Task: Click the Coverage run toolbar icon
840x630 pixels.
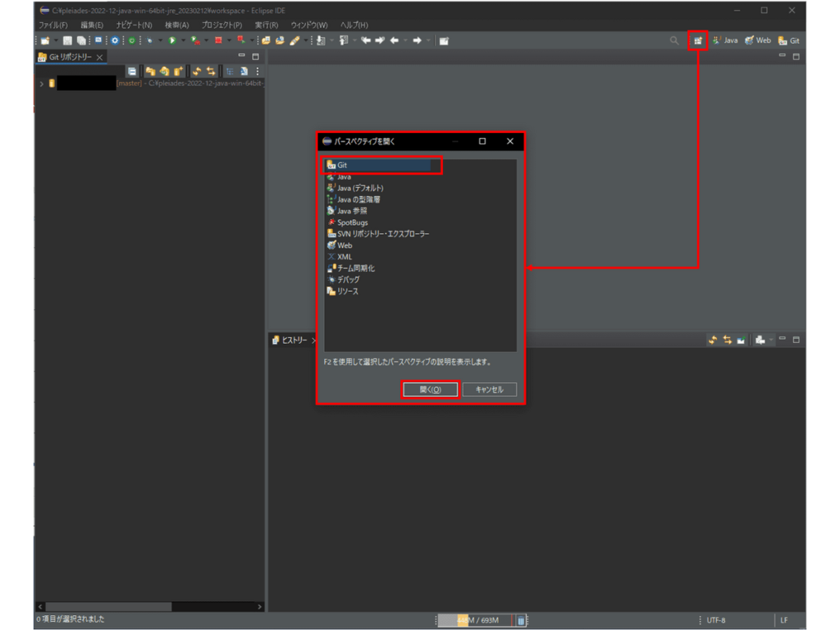Action: pos(195,41)
